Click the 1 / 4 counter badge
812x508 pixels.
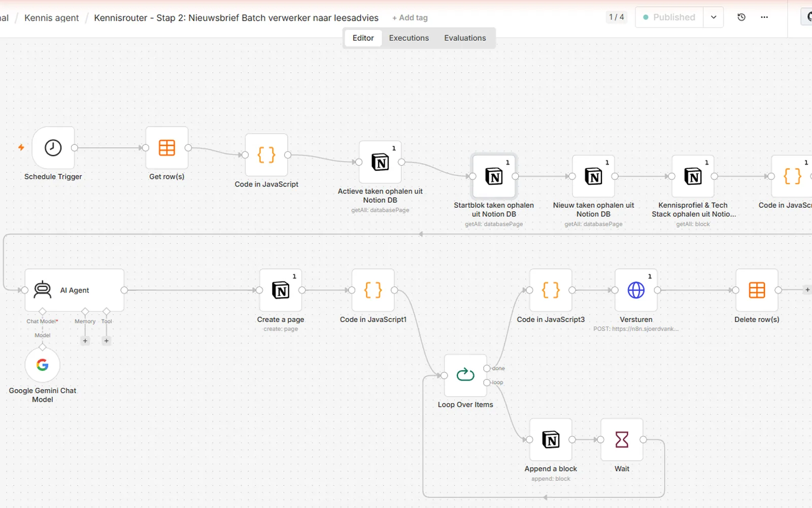[617, 17]
